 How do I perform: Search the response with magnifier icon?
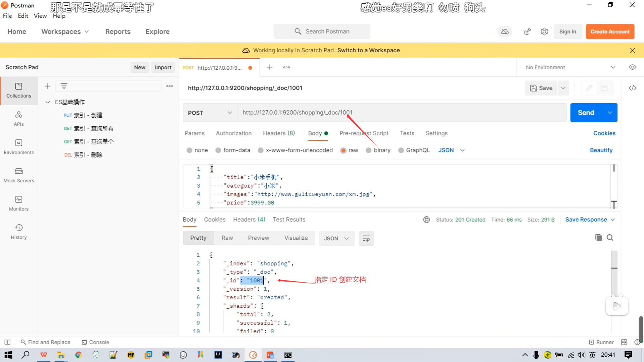(610, 238)
